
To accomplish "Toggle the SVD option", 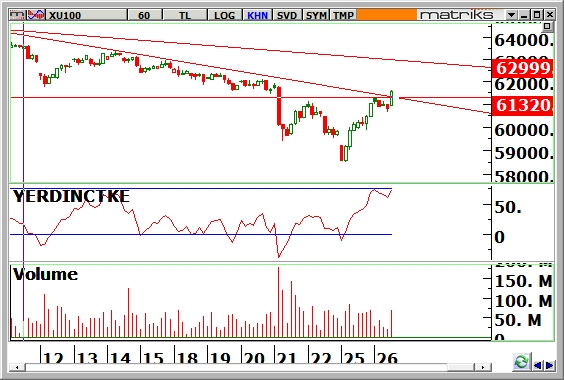I will pyautogui.click(x=287, y=15).
